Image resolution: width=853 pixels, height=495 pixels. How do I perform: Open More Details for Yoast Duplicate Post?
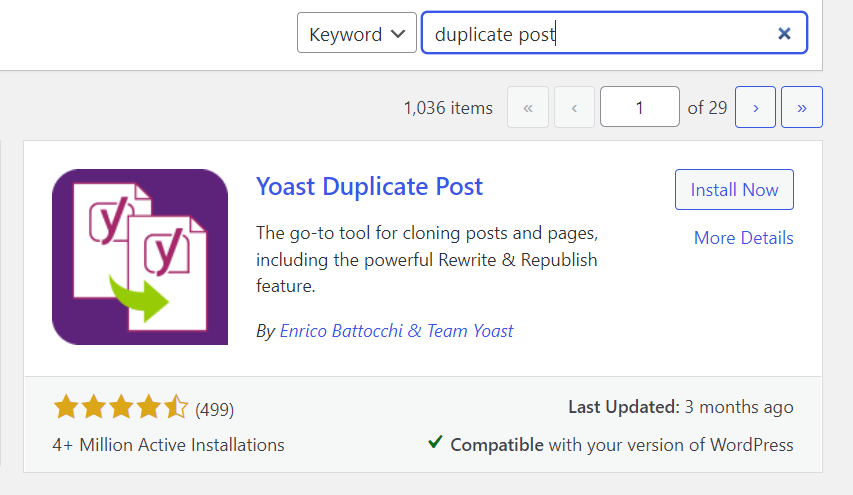tap(743, 238)
